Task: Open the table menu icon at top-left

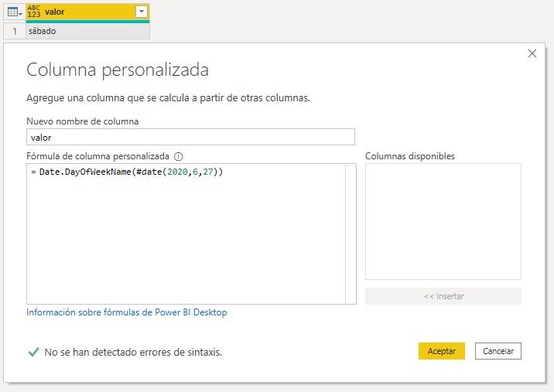Action: 13,12
